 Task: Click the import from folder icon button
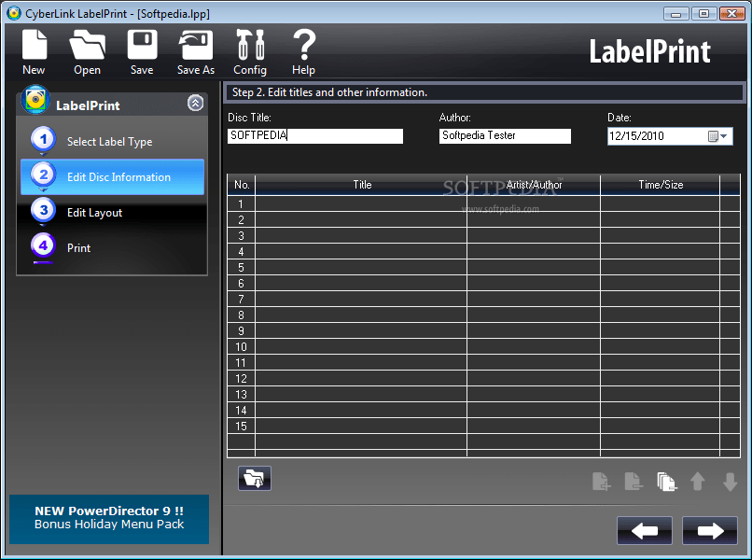(255, 478)
